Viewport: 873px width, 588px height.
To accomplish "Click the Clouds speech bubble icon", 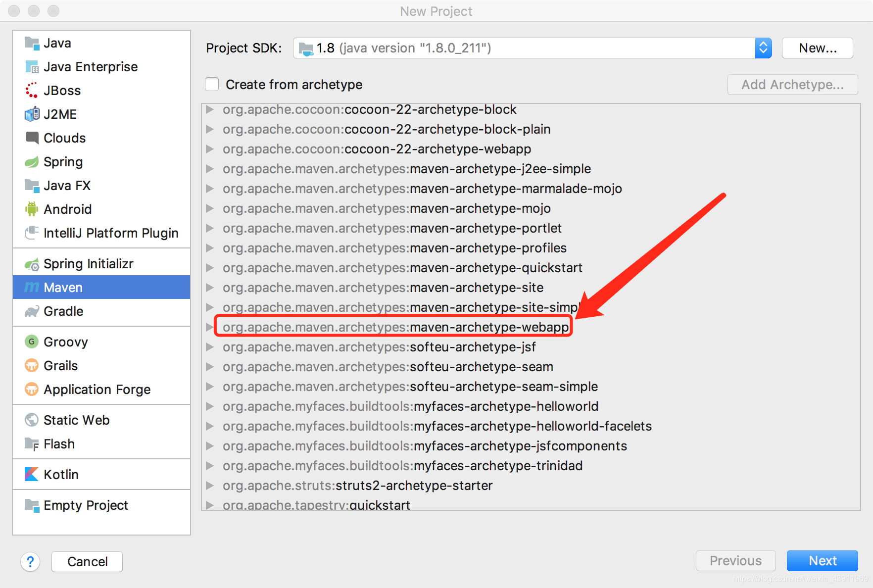I will pyautogui.click(x=32, y=138).
